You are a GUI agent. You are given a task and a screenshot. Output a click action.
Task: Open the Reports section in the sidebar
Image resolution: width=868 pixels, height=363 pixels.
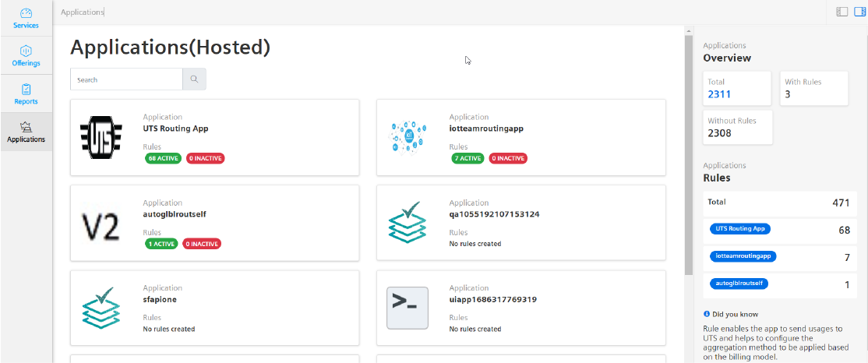click(x=26, y=94)
